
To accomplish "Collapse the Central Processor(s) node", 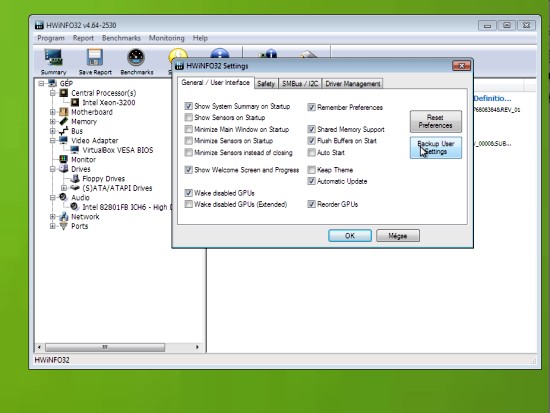I will 53,93.
